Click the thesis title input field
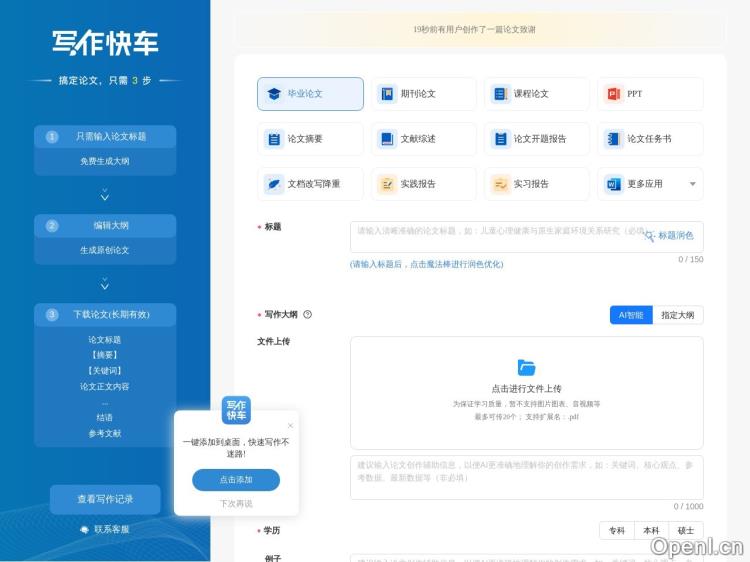Viewport: 750px width, 562px height. 495,231
